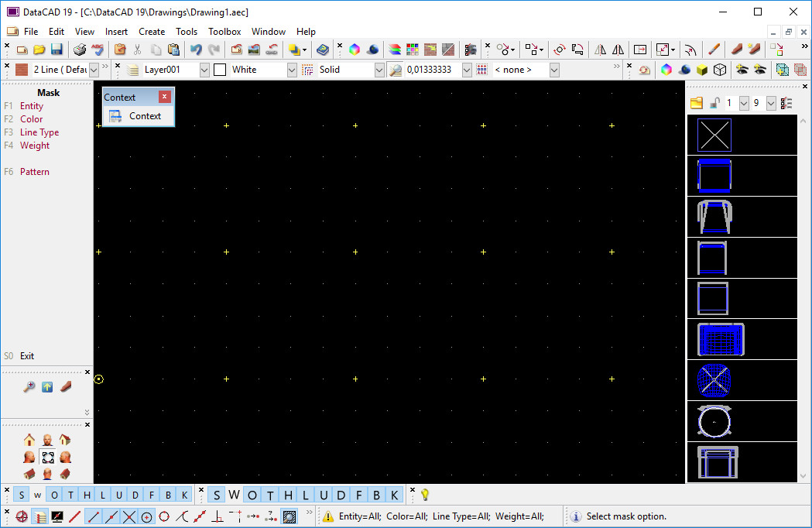The image size is (812, 528).
Task: Click the yellow shaded cube icon
Action: click(x=701, y=70)
